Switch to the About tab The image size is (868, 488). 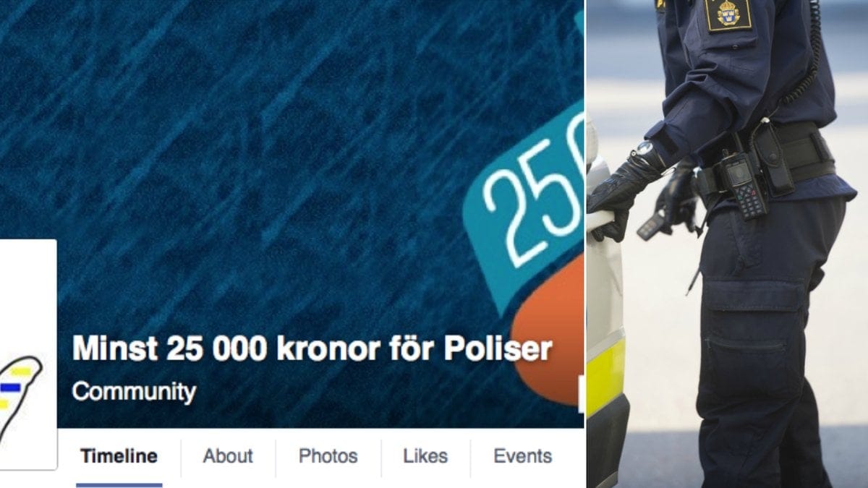[x=228, y=457]
